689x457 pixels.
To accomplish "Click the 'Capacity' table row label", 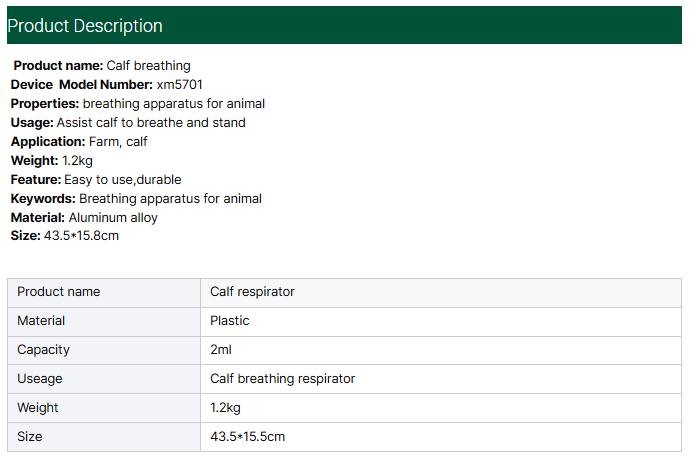I will click(42, 350).
